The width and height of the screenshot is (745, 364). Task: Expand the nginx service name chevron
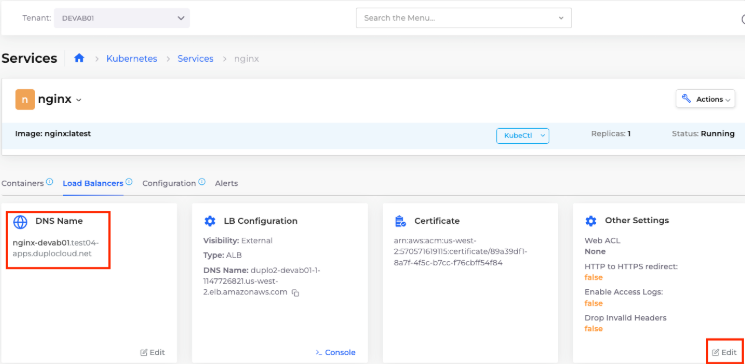(79, 100)
